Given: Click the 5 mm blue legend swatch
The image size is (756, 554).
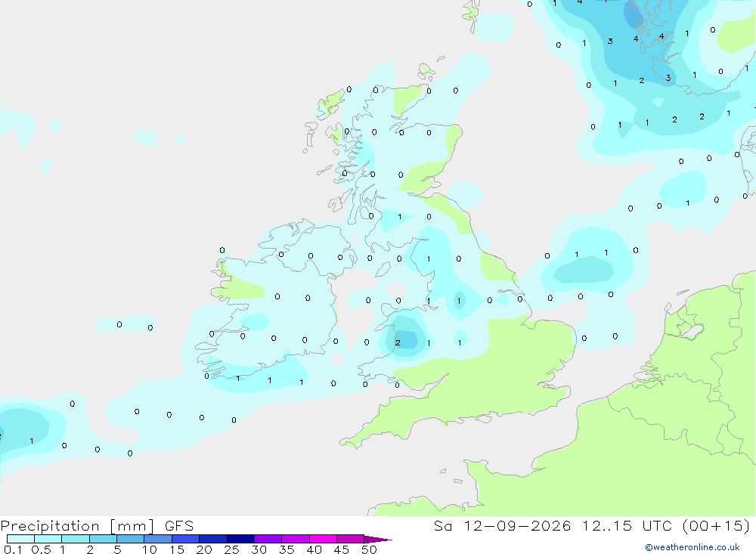Looking at the screenshot, I should point(131,539).
